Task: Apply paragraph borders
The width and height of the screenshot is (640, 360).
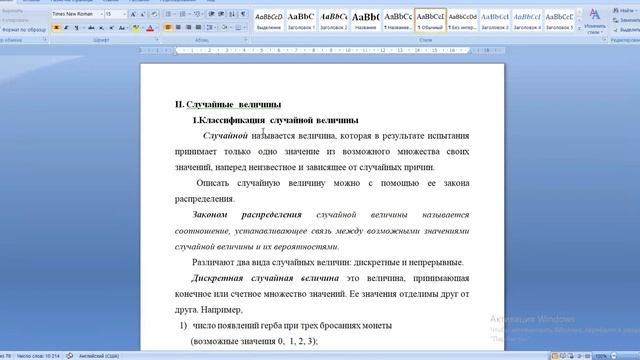Action: [x=238, y=27]
